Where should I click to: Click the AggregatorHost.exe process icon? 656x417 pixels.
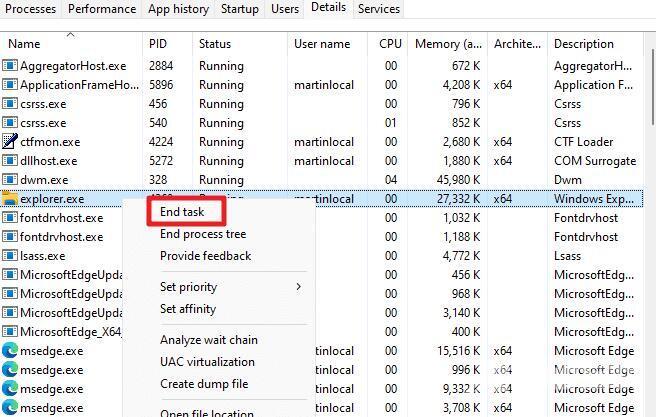[x=9, y=66]
